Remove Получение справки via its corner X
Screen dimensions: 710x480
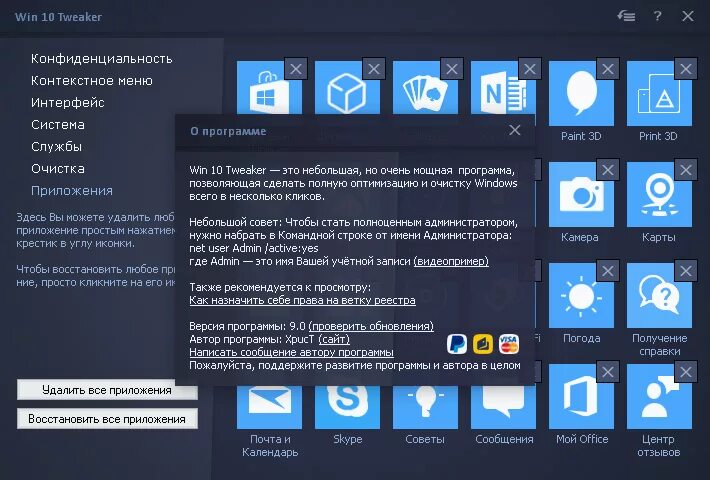pyautogui.click(x=686, y=271)
